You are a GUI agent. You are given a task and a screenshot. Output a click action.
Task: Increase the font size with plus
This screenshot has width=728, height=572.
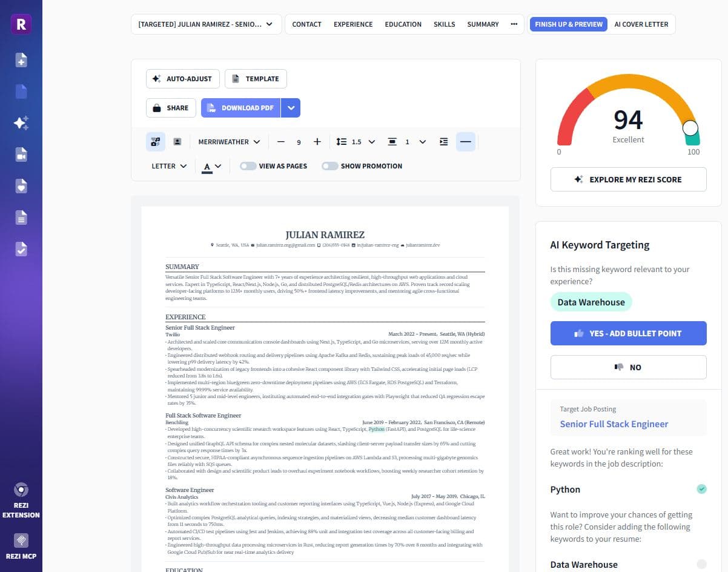tap(317, 142)
